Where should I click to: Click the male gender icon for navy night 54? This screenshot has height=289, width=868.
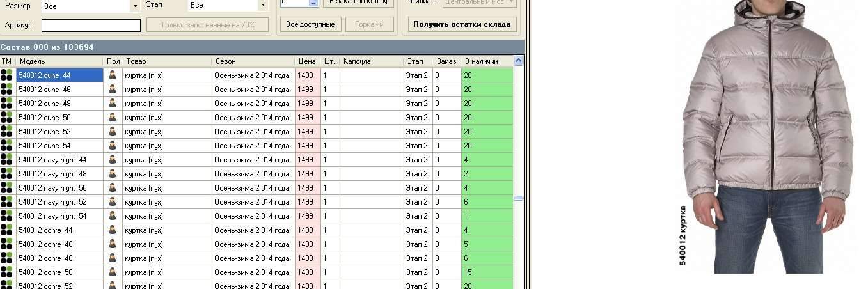pos(113,216)
